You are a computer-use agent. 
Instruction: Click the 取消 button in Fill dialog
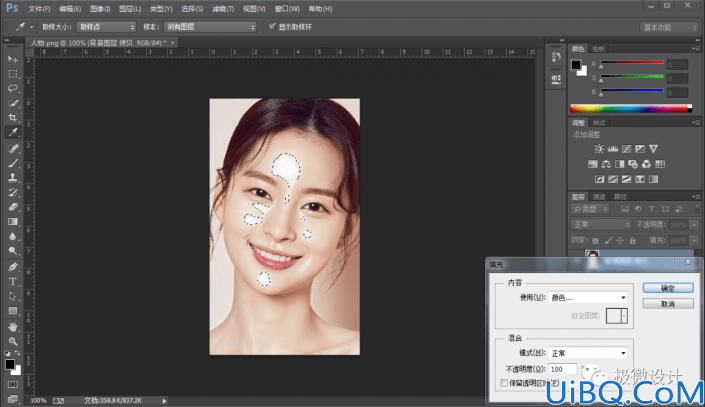click(x=668, y=304)
